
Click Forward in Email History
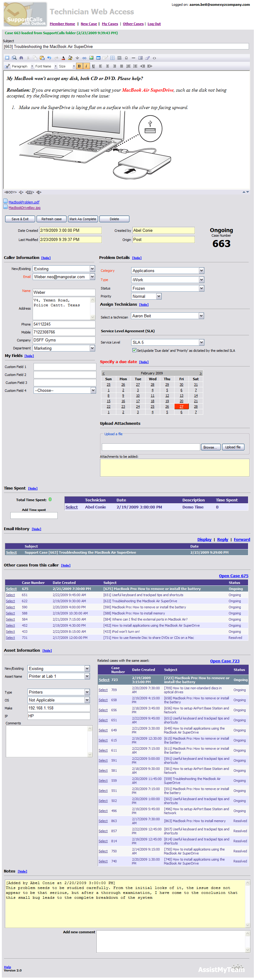click(x=242, y=539)
